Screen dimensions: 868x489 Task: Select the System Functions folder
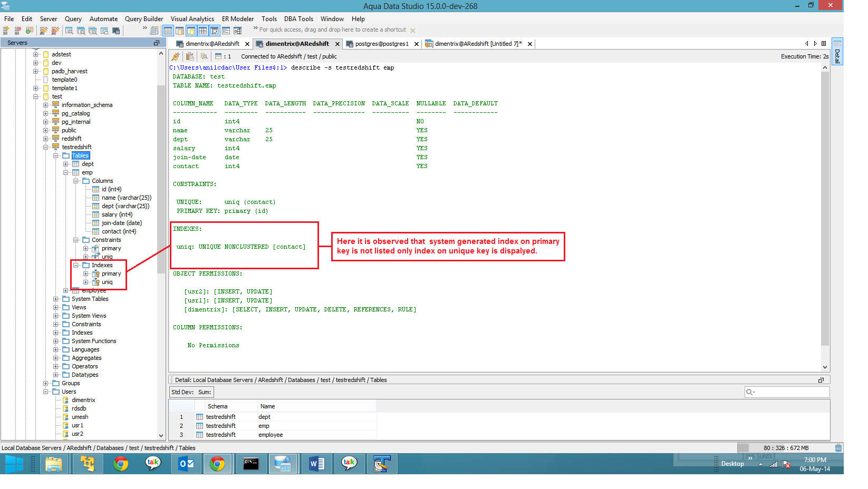[x=94, y=341]
